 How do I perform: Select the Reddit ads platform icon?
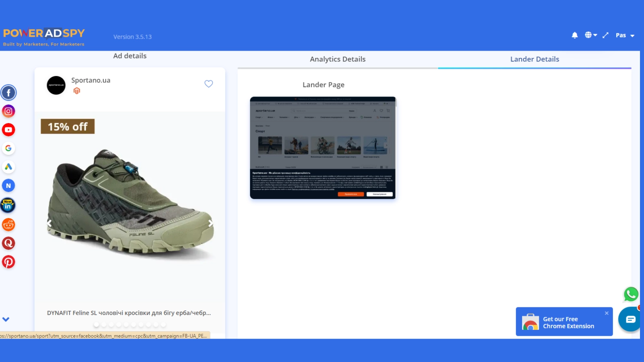pyautogui.click(x=8, y=224)
